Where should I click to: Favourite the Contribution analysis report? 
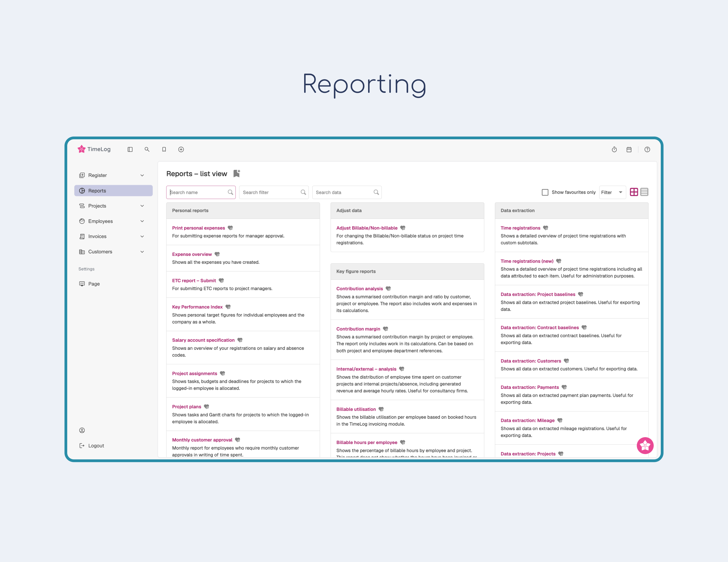(x=388, y=289)
